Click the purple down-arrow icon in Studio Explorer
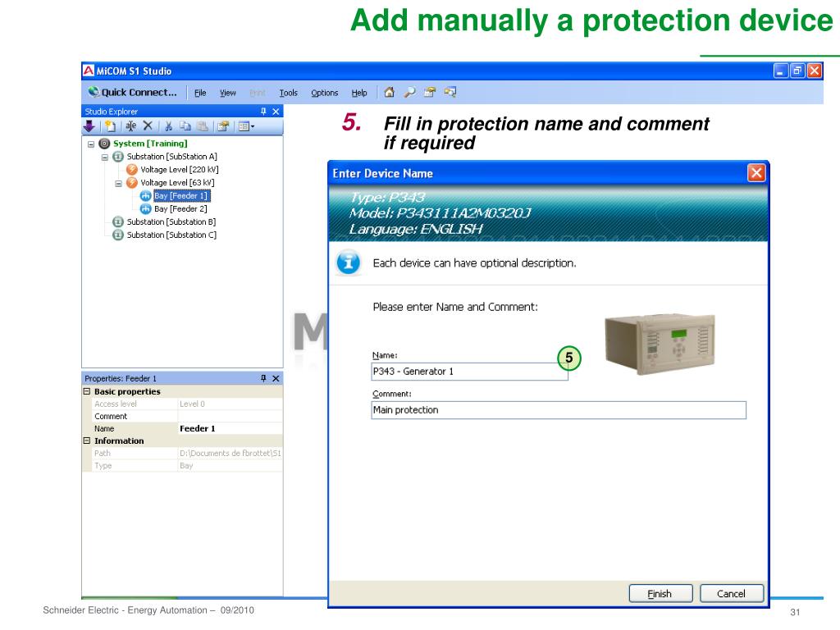Viewport: 840px width, 630px height. [x=89, y=126]
